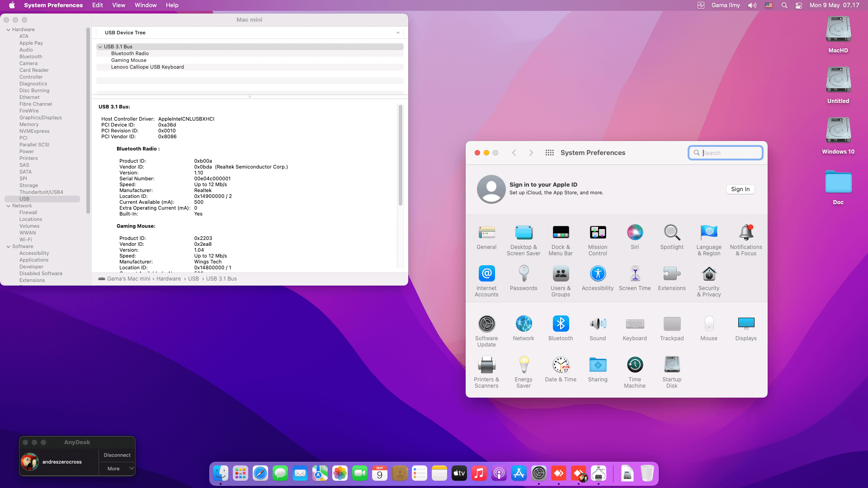Select Applications under Software in sidebar
868x488 pixels.
click(x=34, y=260)
